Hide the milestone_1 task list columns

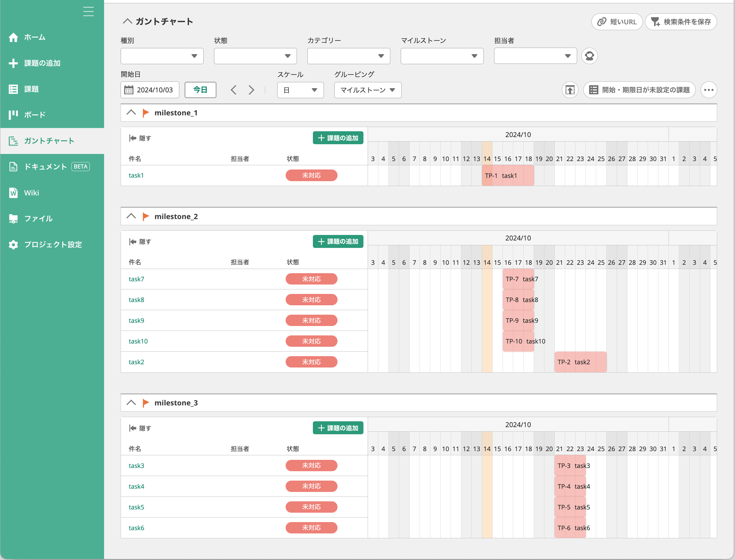[140, 138]
